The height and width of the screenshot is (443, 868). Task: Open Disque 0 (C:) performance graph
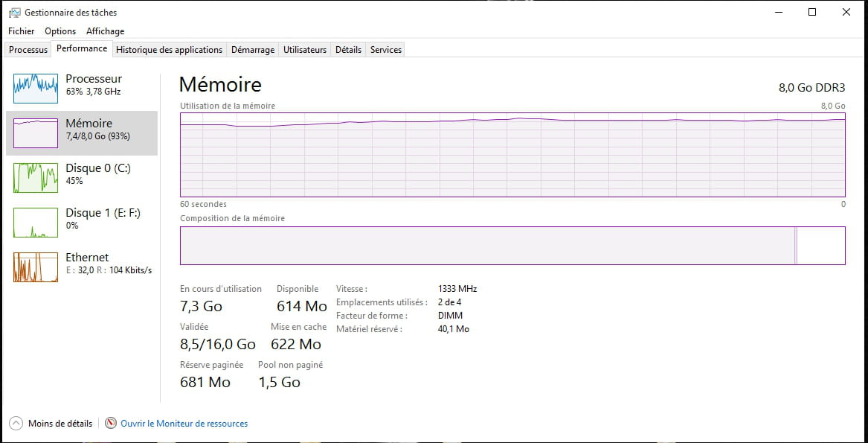[35, 177]
